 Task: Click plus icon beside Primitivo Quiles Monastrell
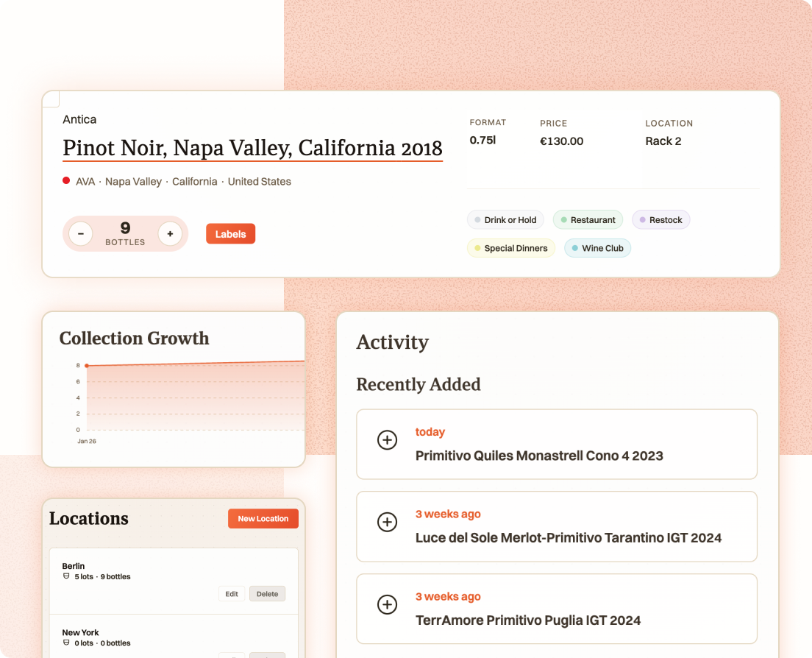coord(387,440)
